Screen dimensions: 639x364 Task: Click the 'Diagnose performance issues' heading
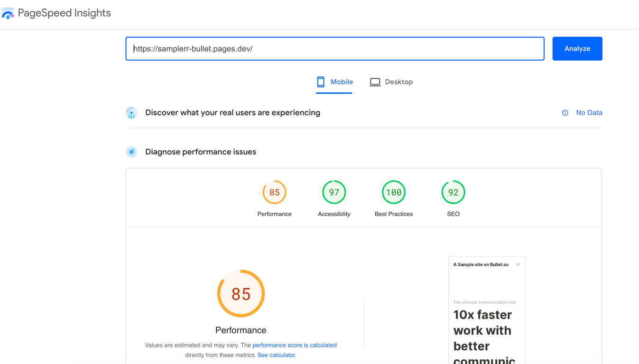(x=201, y=152)
